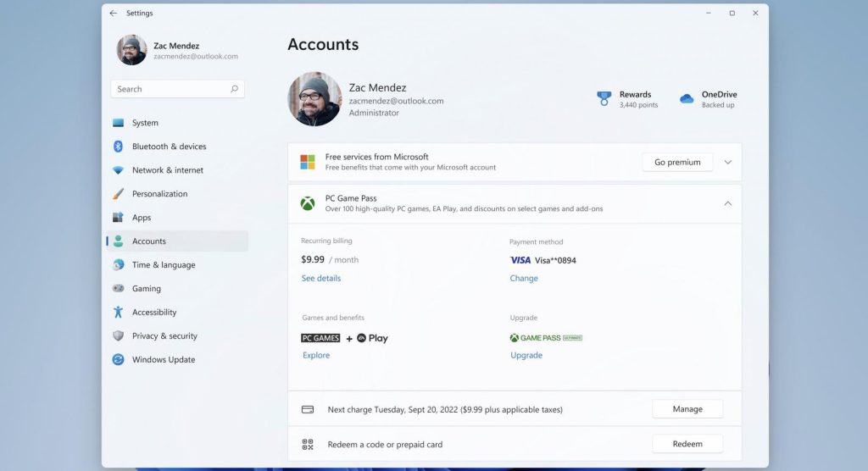The height and width of the screenshot is (471, 868).
Task: Select the Bluetooth & devices icon
Action: (x=118, y=146)
